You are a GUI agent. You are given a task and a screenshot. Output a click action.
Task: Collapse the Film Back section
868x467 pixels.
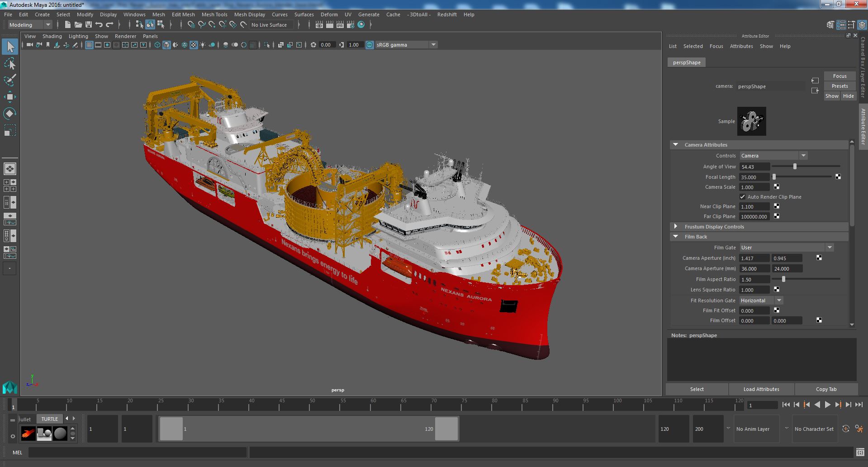675,237
